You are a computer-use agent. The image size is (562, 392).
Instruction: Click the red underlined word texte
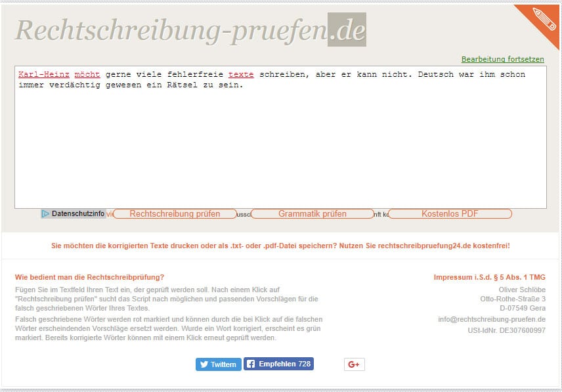click(241, 75)
